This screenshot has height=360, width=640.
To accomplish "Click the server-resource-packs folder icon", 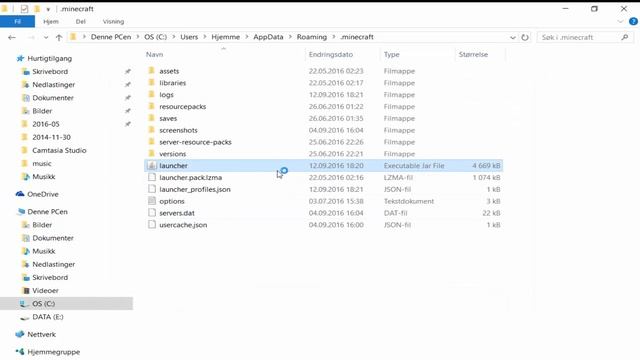I will pos(151,142).
